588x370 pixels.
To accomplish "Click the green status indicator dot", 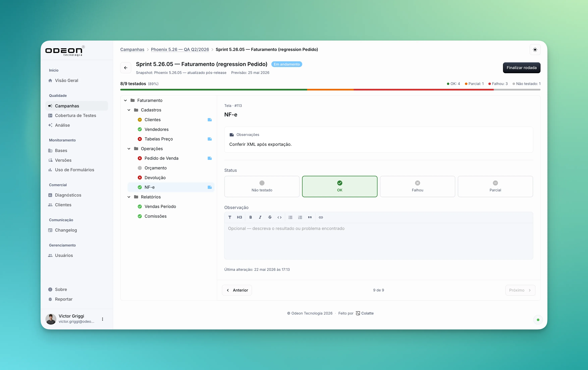I will pos(538,320).
